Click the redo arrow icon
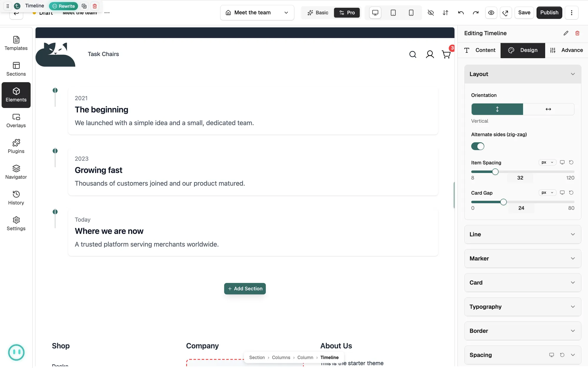588x368 pixels. [x=476, y=13]
